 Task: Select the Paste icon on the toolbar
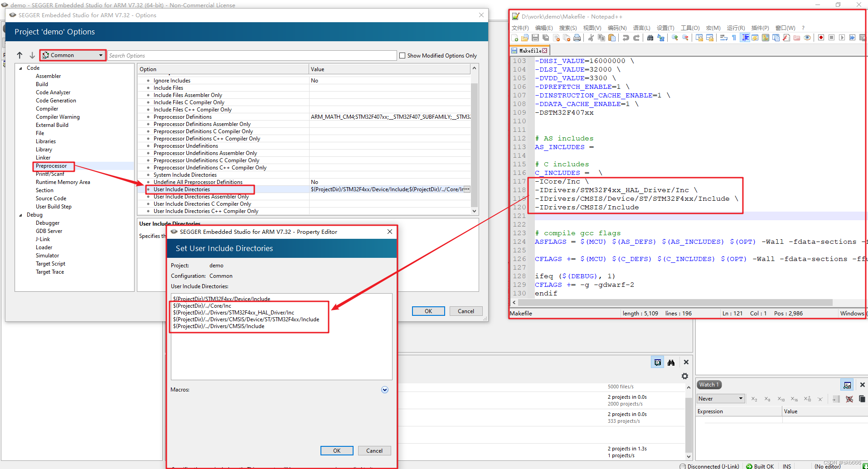point(612,38)
